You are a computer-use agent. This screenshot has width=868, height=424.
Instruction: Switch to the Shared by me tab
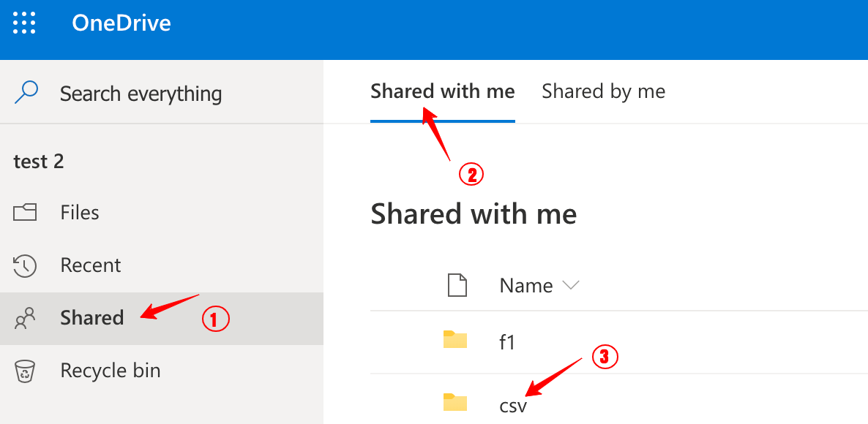click(x=603, y=91)
